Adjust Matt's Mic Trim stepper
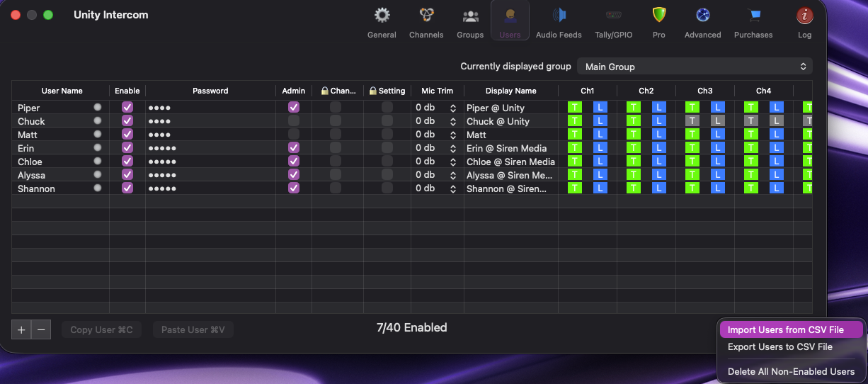868x384 pixels. (x=453, y=135)
